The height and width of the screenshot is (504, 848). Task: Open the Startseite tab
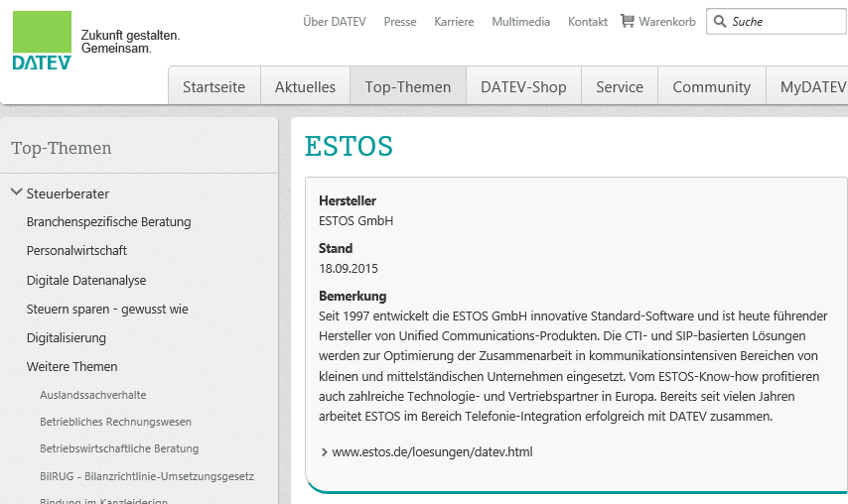click(214, 86)
